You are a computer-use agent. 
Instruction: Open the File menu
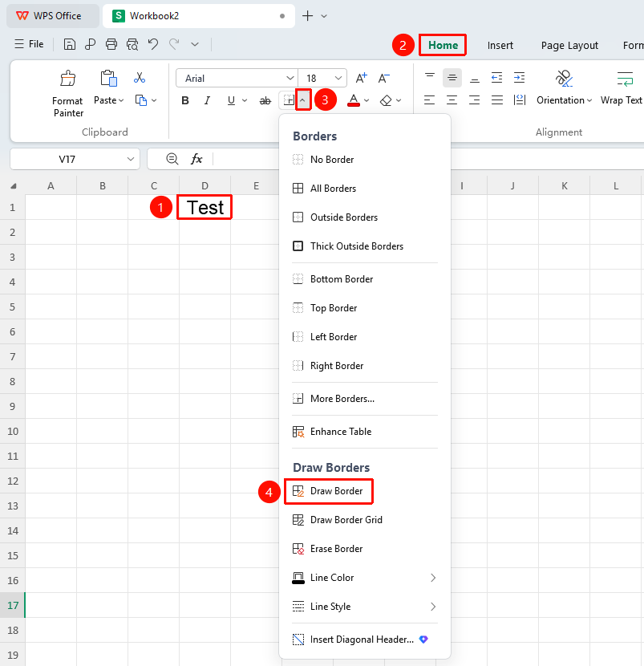[29, 44]
